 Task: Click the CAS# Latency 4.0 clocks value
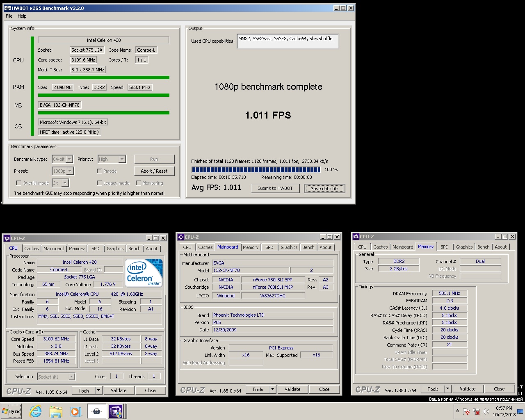450,308
